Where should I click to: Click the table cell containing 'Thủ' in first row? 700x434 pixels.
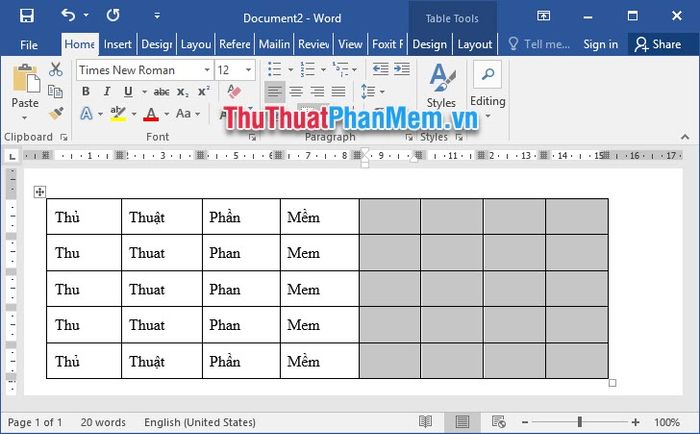(x=84, y=217)
